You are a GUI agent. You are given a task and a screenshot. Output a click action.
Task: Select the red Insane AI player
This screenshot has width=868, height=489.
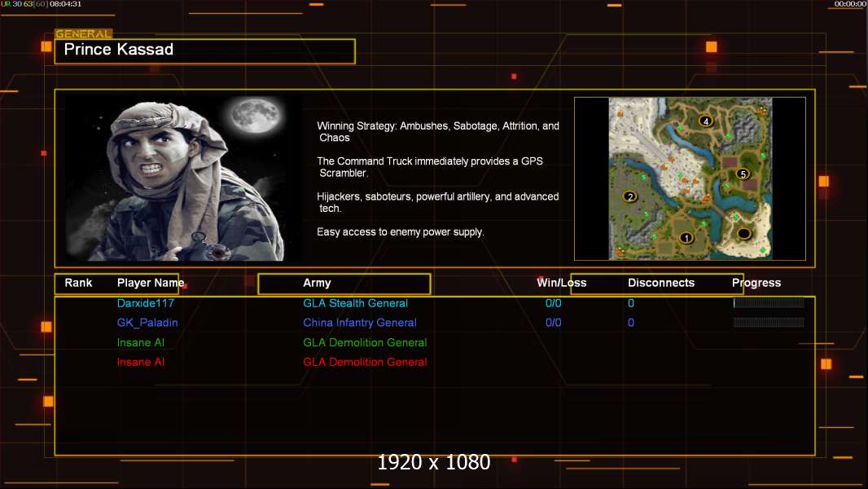tap(141, 362)
